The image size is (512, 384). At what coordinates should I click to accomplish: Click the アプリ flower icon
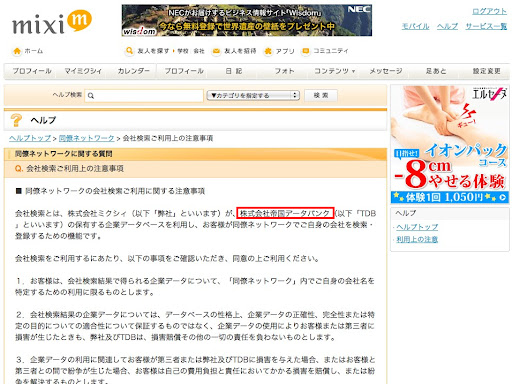[x=268, y=51]
